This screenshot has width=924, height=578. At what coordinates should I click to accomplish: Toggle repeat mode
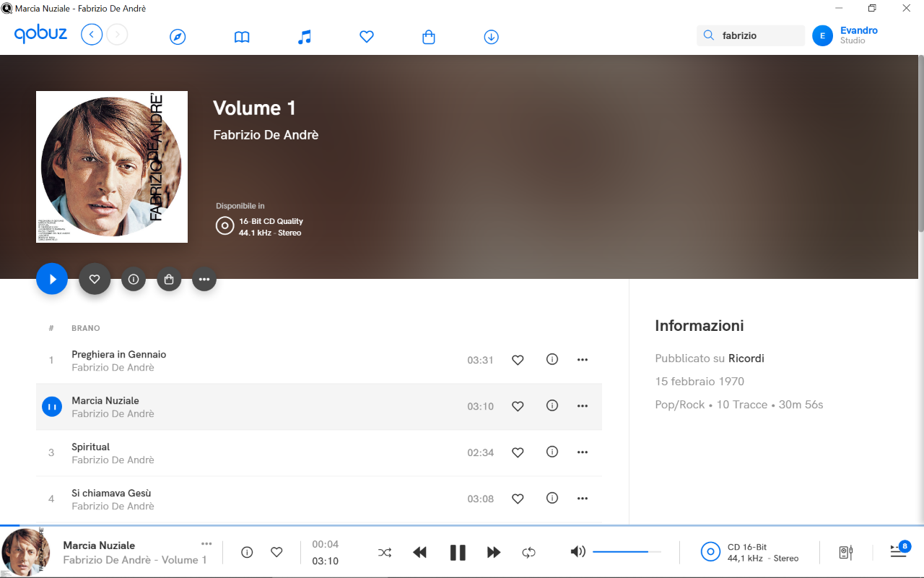click(529, 553)
